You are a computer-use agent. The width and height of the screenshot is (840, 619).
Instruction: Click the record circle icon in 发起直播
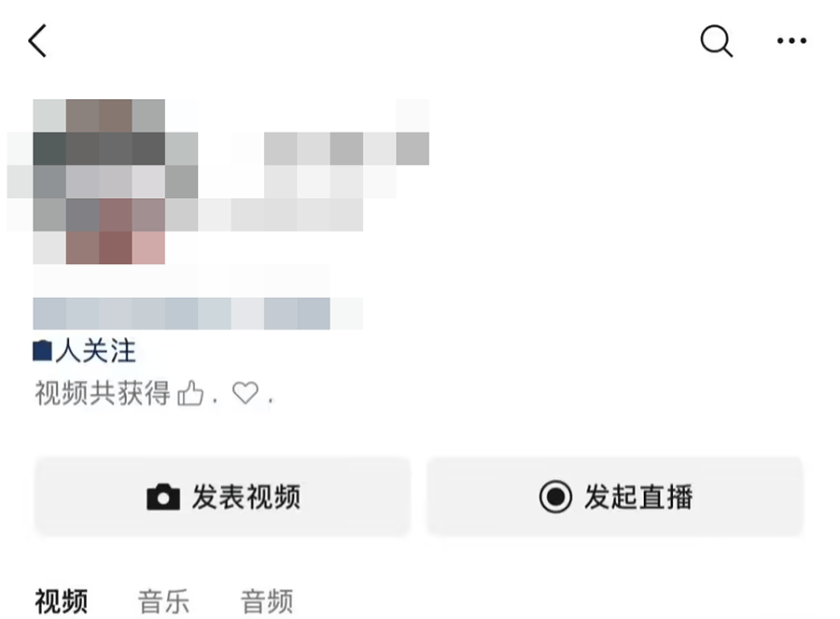(555, 497)
